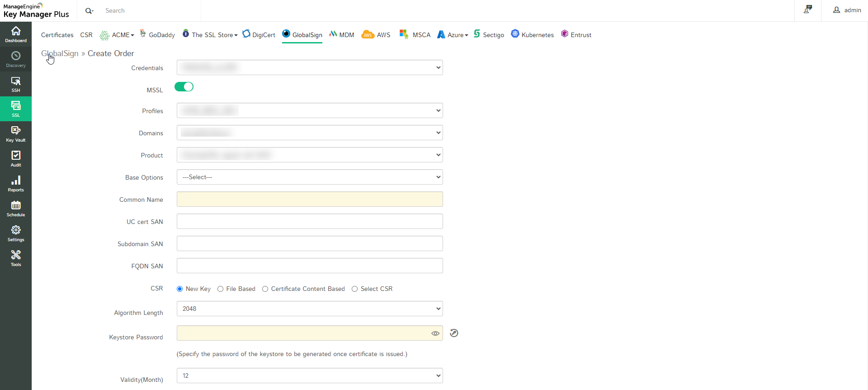Viewport: 868px width, 390px height.
Task: Click the GoDaddy logo icon
Action: click(x=143, y=33)
